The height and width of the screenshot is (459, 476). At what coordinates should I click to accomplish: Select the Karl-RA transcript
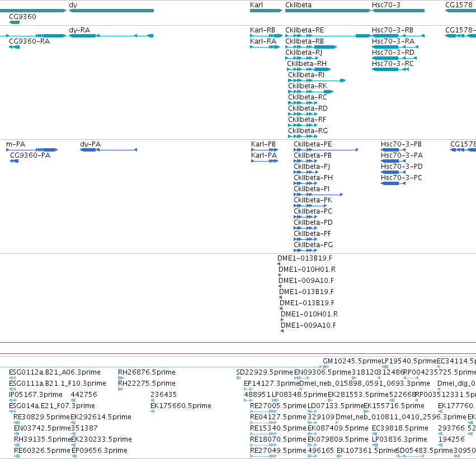[265, 47]
